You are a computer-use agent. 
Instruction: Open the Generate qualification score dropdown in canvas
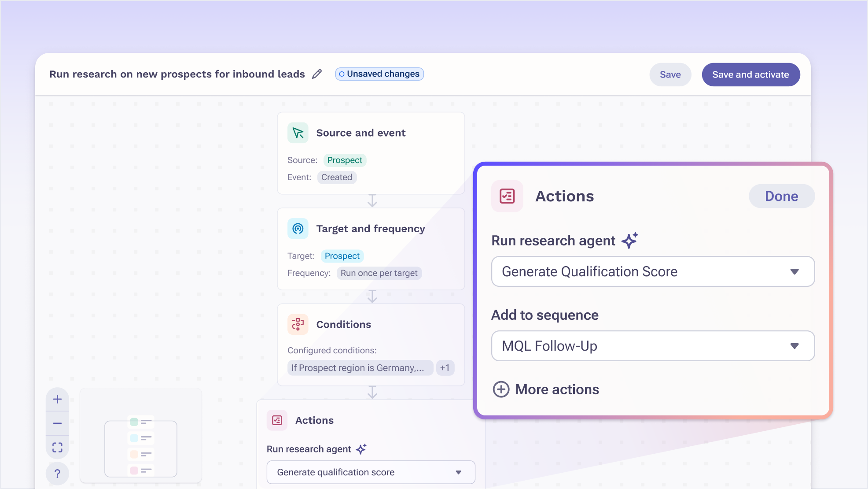[371, 472]
